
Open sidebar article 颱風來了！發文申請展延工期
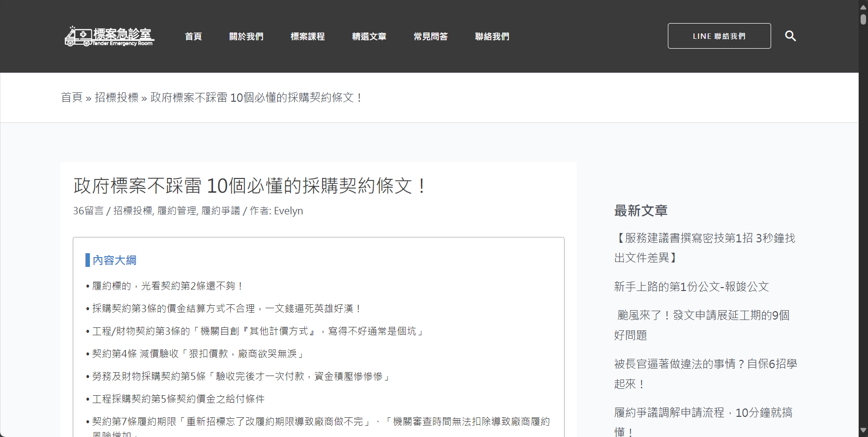tap(702, 325)
